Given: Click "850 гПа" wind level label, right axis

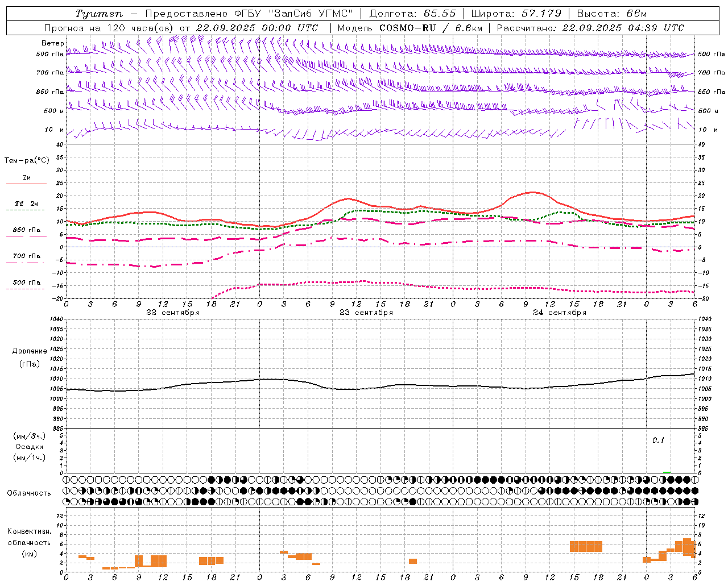Looking at the screenshot, I should 712,92.
